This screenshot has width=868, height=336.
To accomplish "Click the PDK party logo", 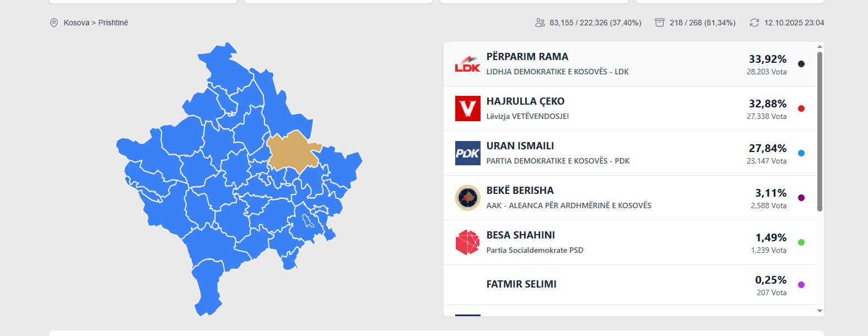I will 467,153.
